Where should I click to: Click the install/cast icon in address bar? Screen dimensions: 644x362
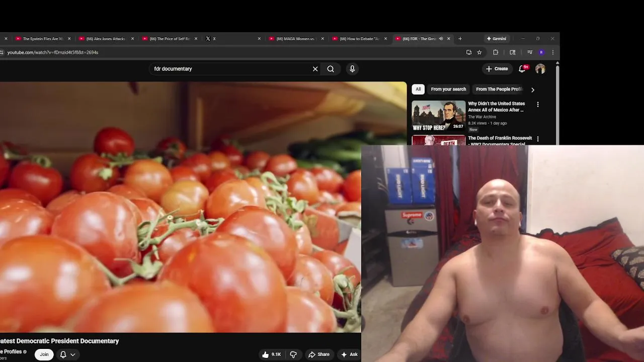(469, 52)
